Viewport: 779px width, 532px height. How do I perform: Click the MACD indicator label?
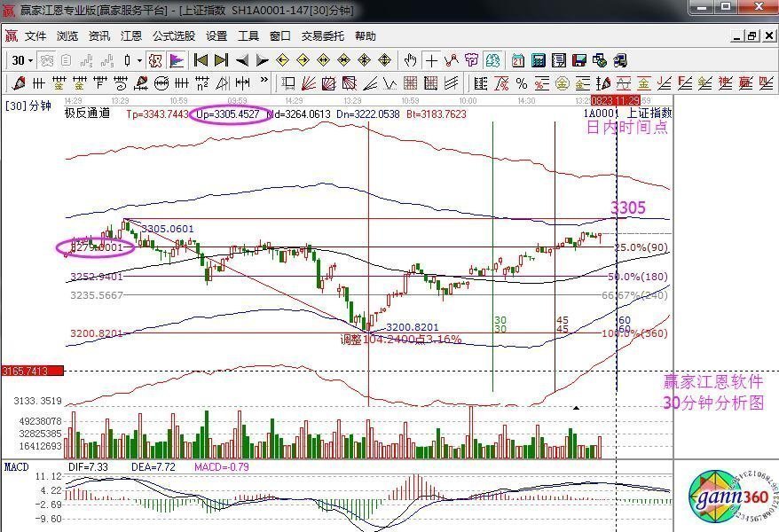16,467
